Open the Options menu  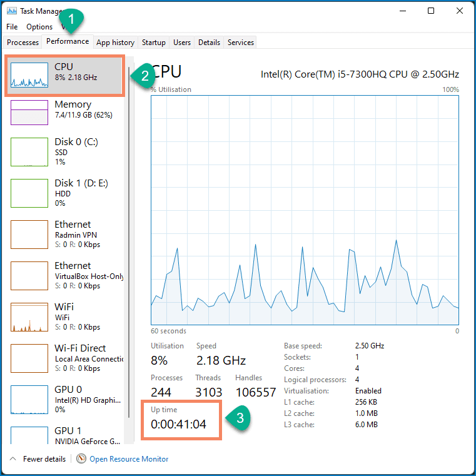coord(39,27)
